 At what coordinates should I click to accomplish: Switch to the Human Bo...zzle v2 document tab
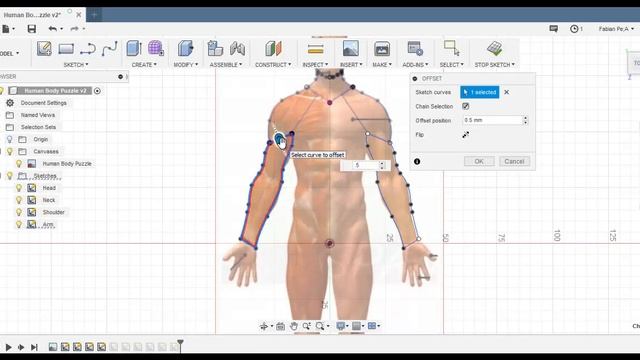tap(32, 15)
